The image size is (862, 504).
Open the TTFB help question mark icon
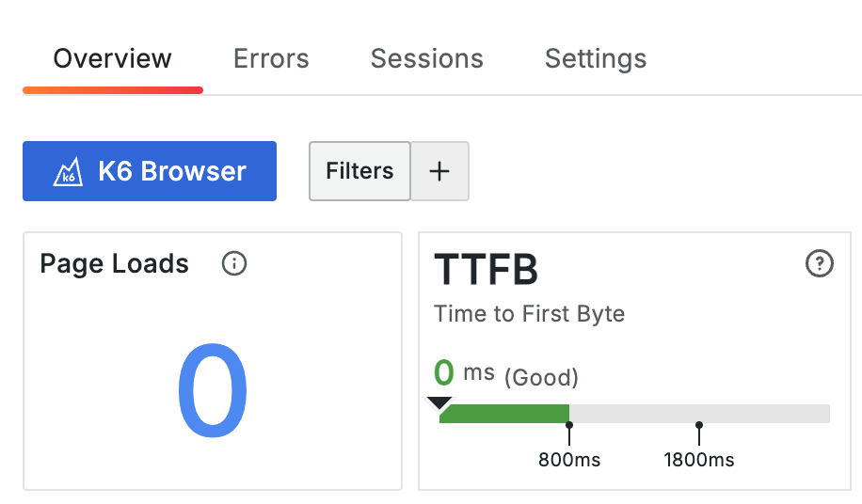(820, 265)
